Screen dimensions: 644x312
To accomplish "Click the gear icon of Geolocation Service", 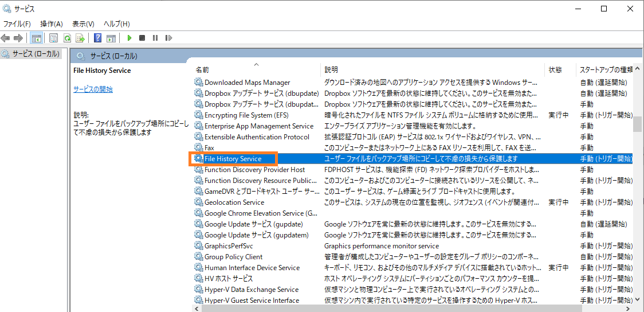I will [x=199, y=202].
